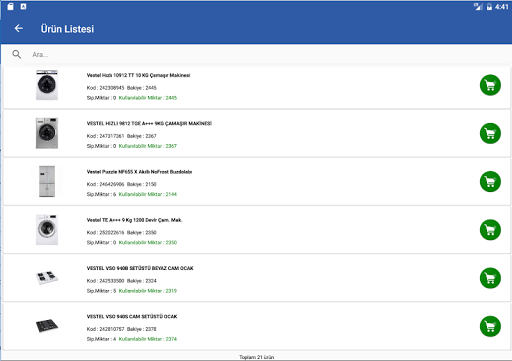The height and width of the screenshot is (361, 512).
Task: Open black glass hob thumbnail
Action: [47, 325]
